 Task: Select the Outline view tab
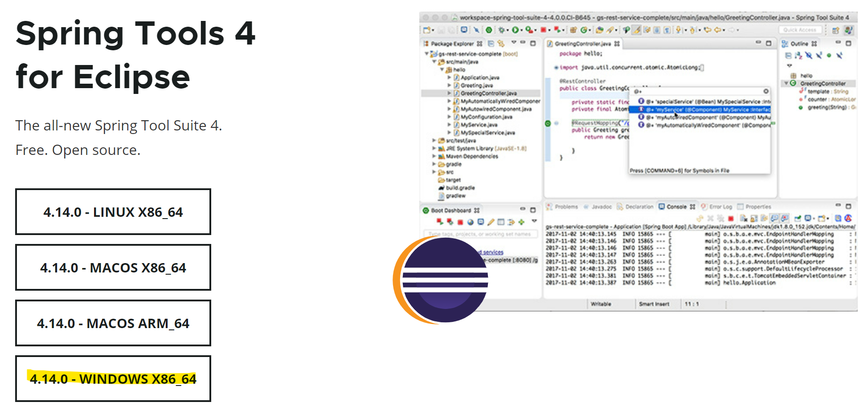[800, 44]
